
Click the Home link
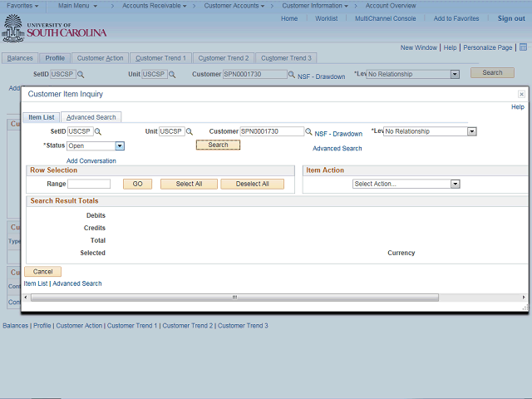pos(289,18)
